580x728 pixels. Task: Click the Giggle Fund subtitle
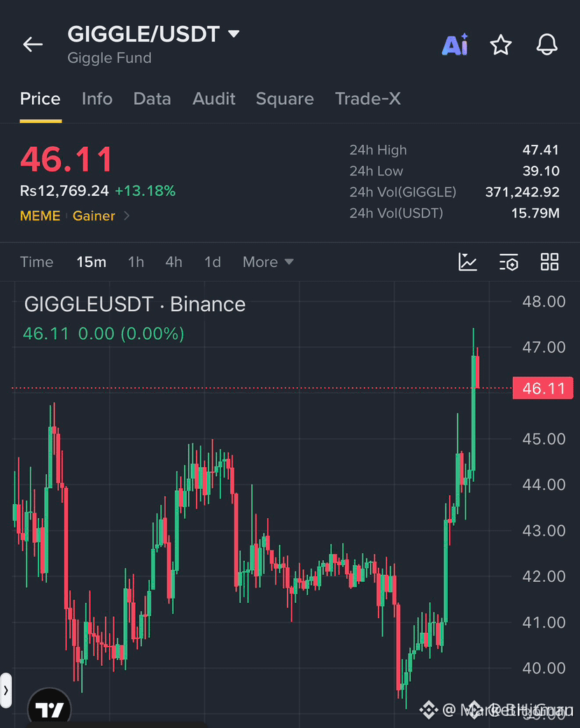(x=110, y=58)
